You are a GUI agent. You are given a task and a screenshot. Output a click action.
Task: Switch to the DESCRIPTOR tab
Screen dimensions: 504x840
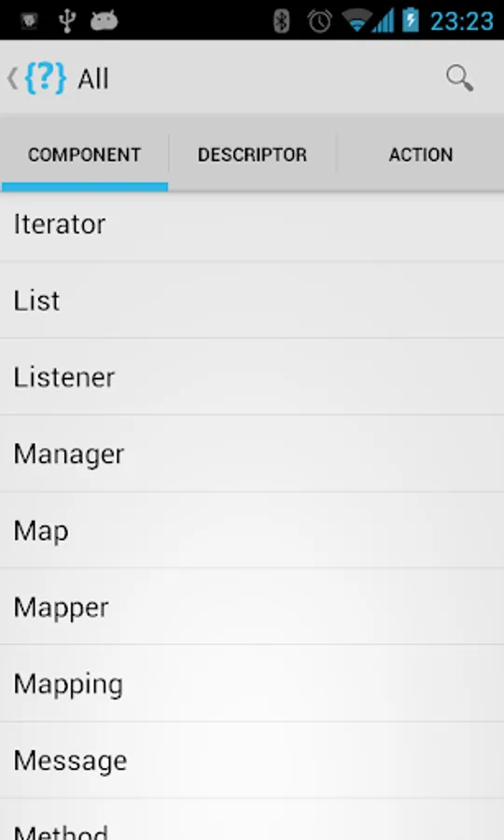pos(252,154)
